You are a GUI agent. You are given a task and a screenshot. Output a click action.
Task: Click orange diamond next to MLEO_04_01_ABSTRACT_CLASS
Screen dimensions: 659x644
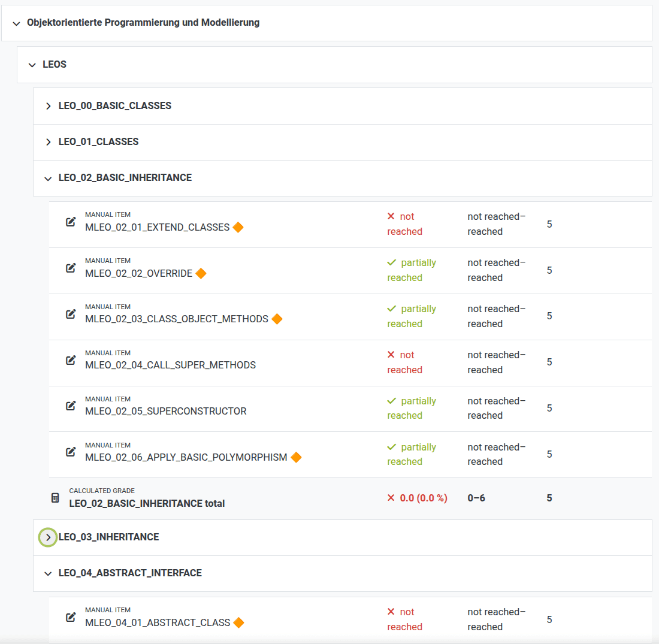[238, 622]
